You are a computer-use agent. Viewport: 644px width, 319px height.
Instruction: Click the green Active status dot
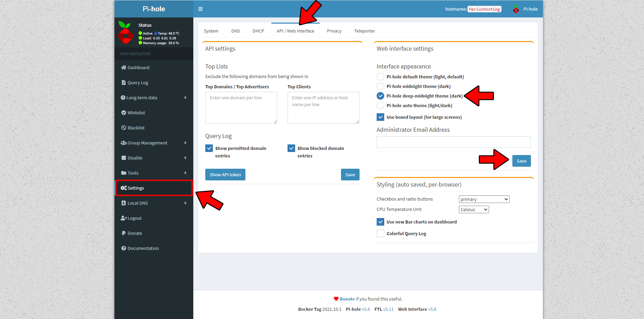(141, 33)
